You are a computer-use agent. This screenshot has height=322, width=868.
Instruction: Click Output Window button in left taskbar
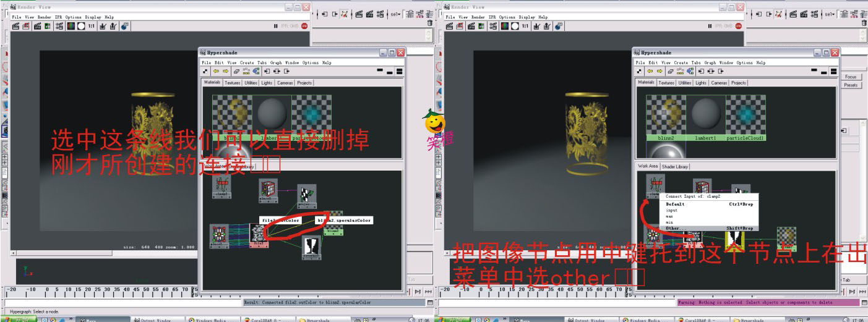coord(157,320)
